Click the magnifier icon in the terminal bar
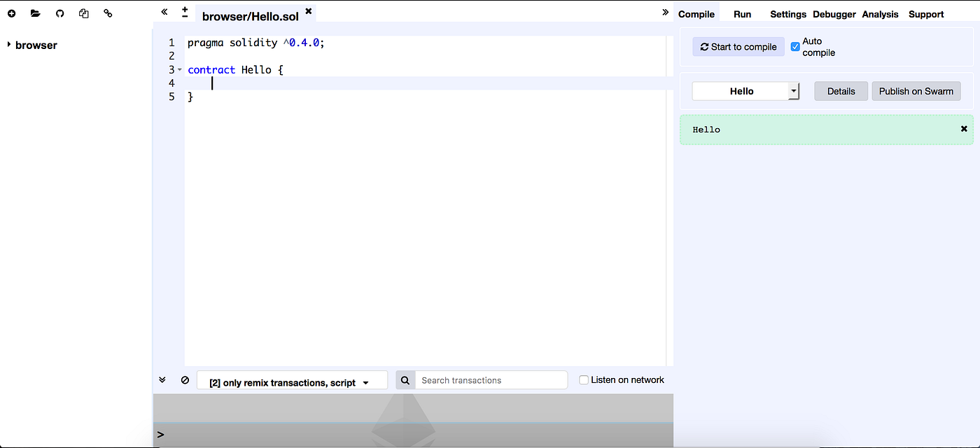The width and height of the screenshot is (980, 448). [x=405, y=379]
